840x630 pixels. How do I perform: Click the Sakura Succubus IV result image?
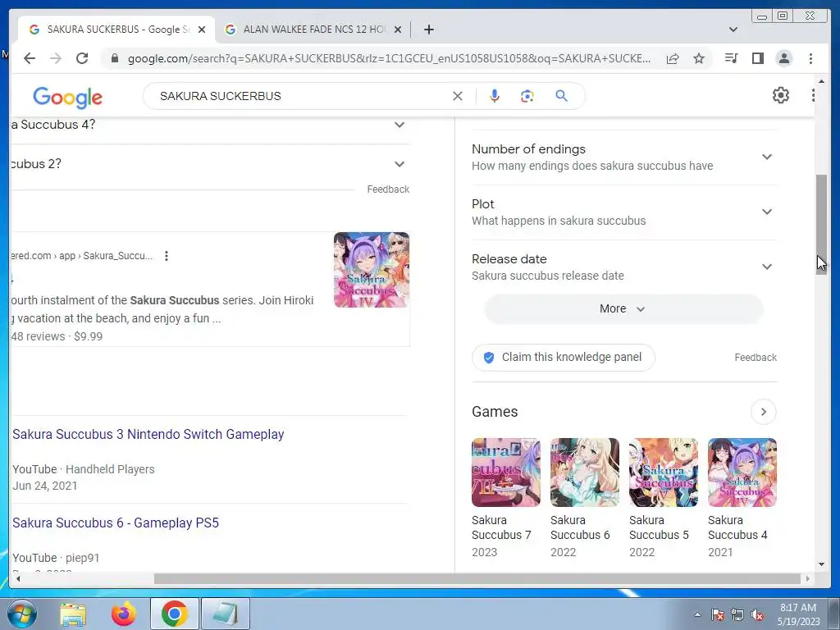pos(372,270)
